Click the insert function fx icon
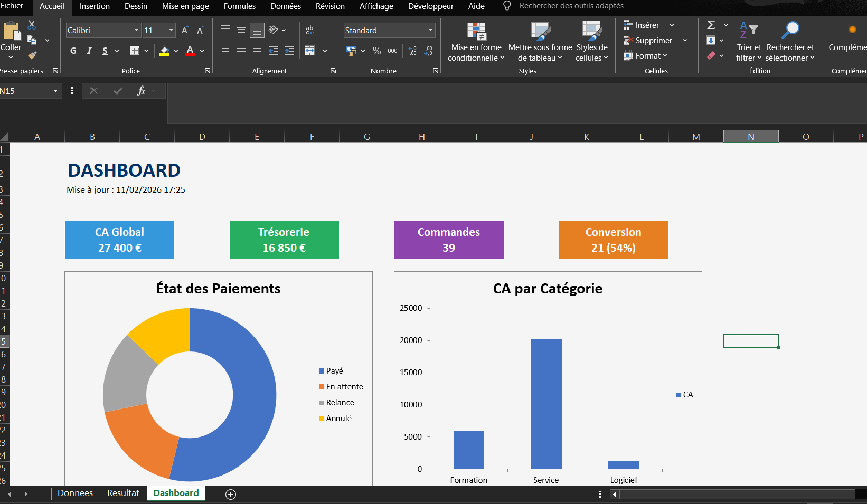Image resolution: width=867 pixels, height=504 pixels. click(x=141, y=91)
